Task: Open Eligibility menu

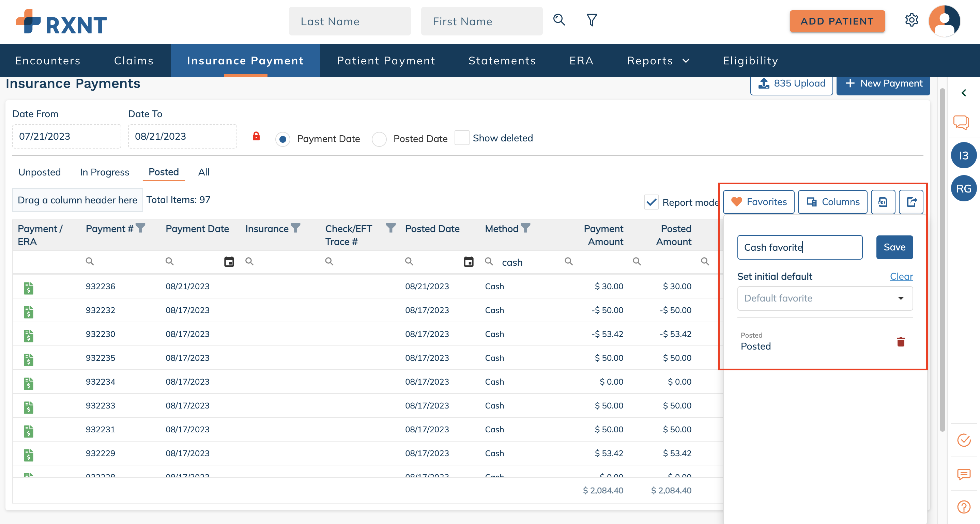Action: pyautogui.click(x=750, y=60)
